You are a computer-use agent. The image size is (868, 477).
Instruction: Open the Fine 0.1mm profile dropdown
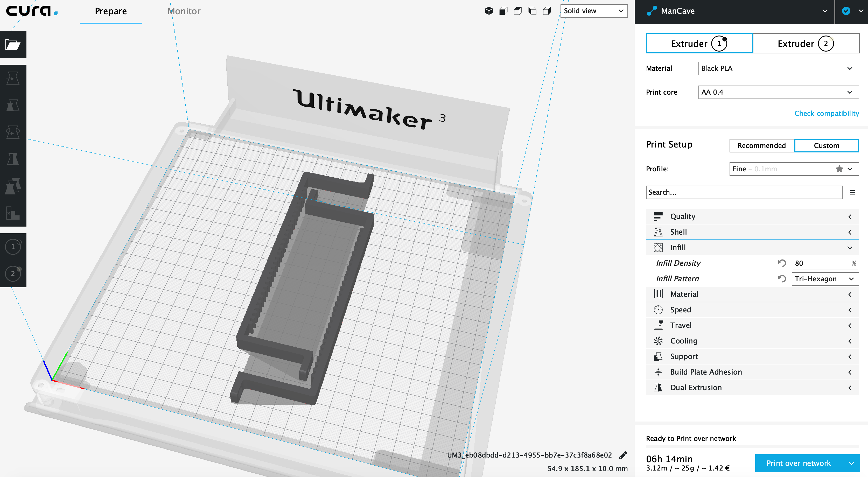(x=794, y=169)
